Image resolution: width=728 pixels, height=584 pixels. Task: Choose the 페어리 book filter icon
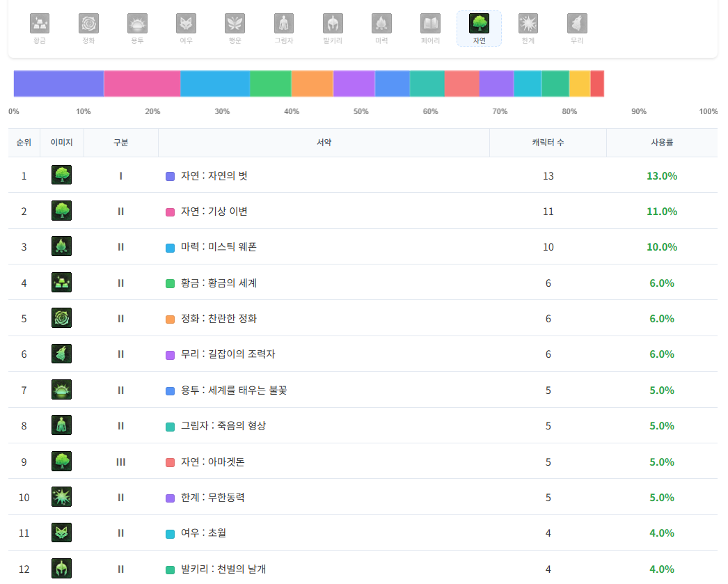coord(430,24)
